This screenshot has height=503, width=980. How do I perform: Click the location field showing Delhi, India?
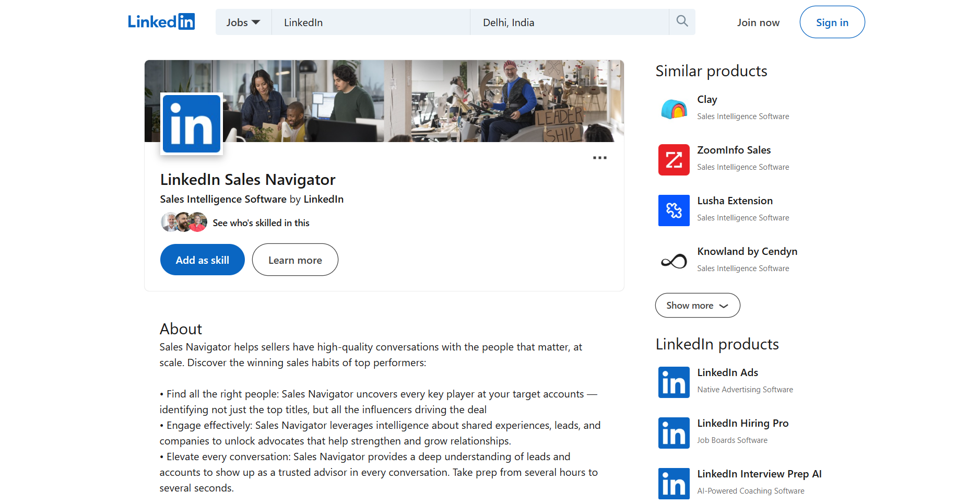click(x=570, y=22)
